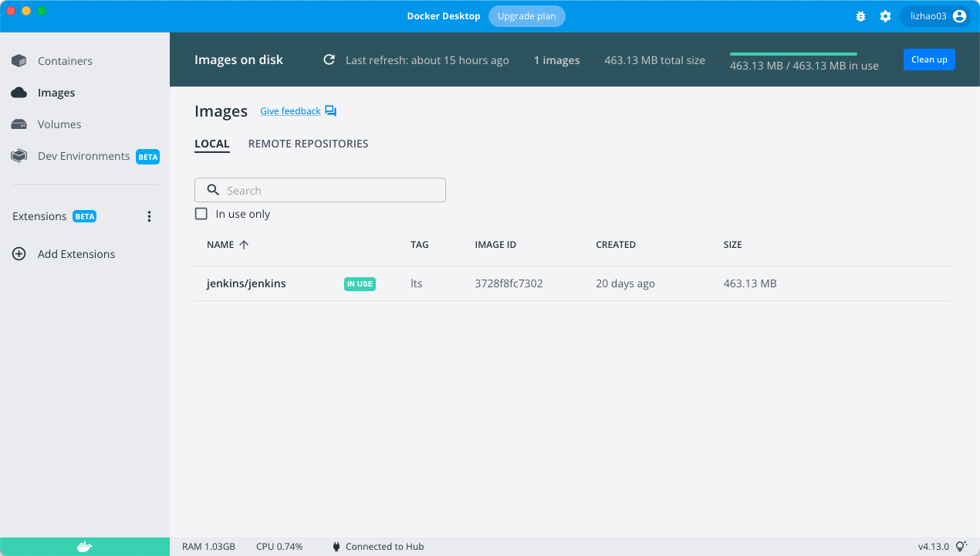This screenshot has width=980, height=556.
Task: Click the Clean up button
Action: [929, 59]
